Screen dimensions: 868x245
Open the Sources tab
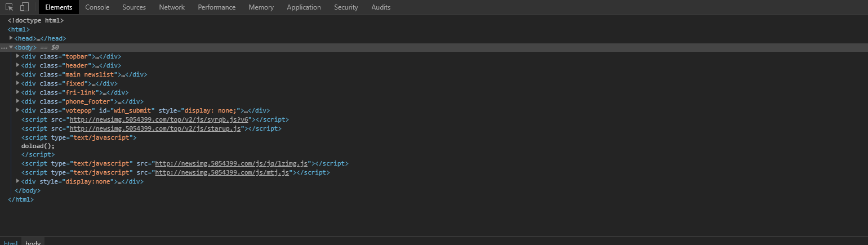tap(133, 7)
